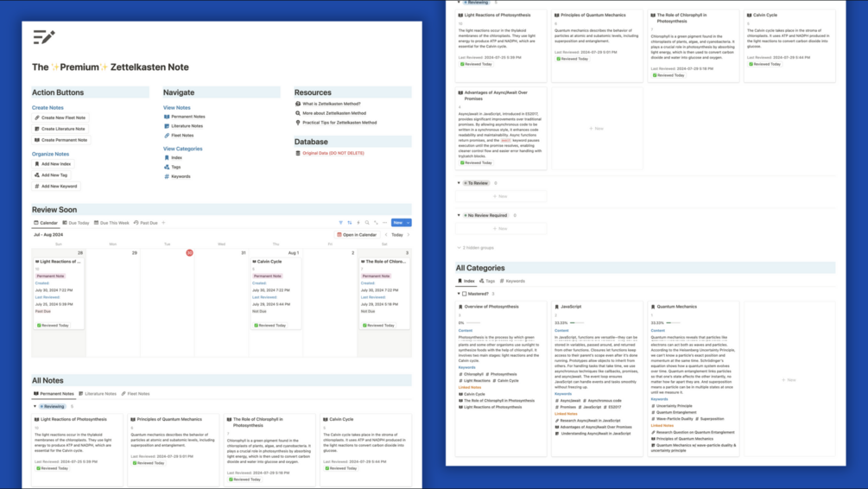
Task: Check the Mastered? group checkbox in All Categories
Action: click(465, 294)
